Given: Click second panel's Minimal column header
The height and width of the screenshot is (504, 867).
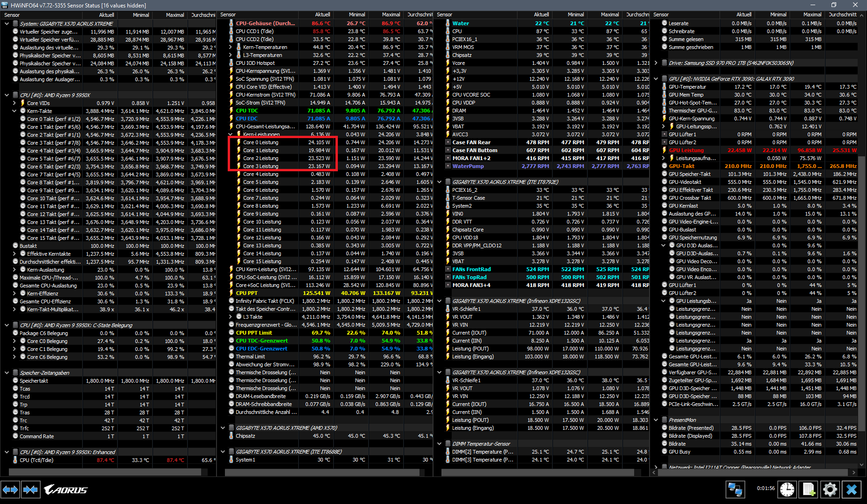Looking at the screenshot, I should pyautogui.click(x=350, y=15).
